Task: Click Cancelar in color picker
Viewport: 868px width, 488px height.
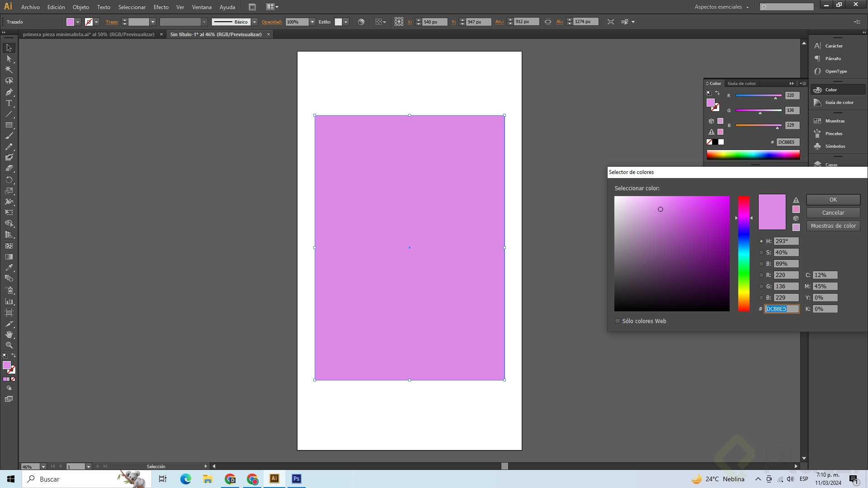Action: click(833, 213)
